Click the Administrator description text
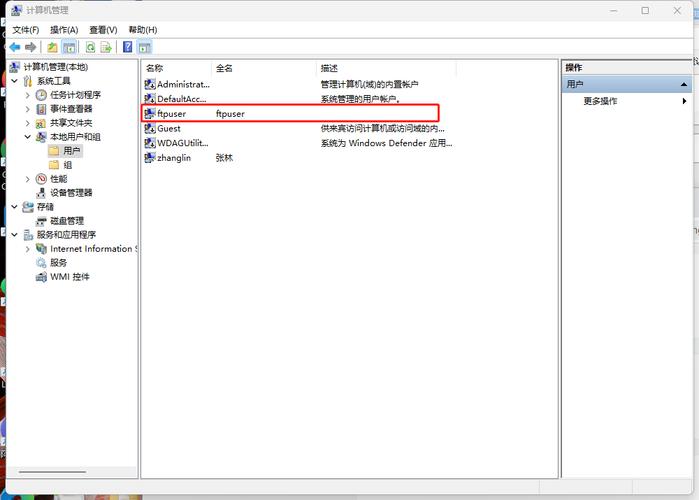The height and width of the screenshot is (500, 699). pyautogui.click(x=370, y=84)
